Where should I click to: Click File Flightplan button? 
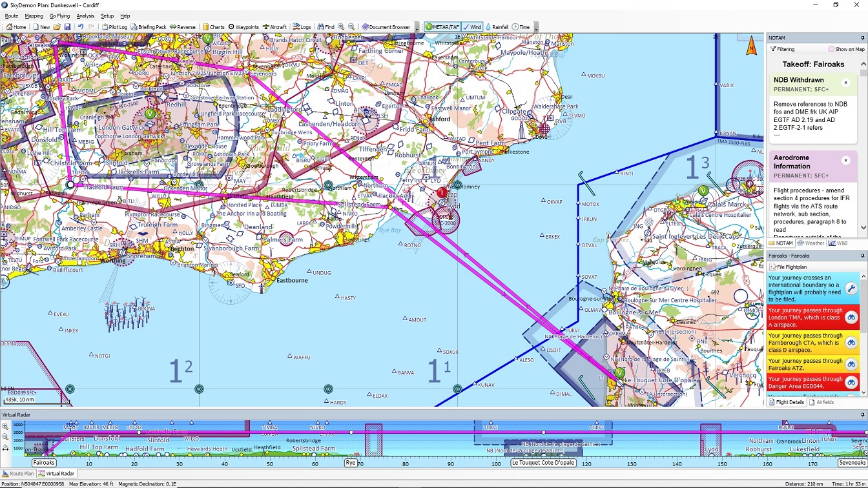tap(787, 267)
